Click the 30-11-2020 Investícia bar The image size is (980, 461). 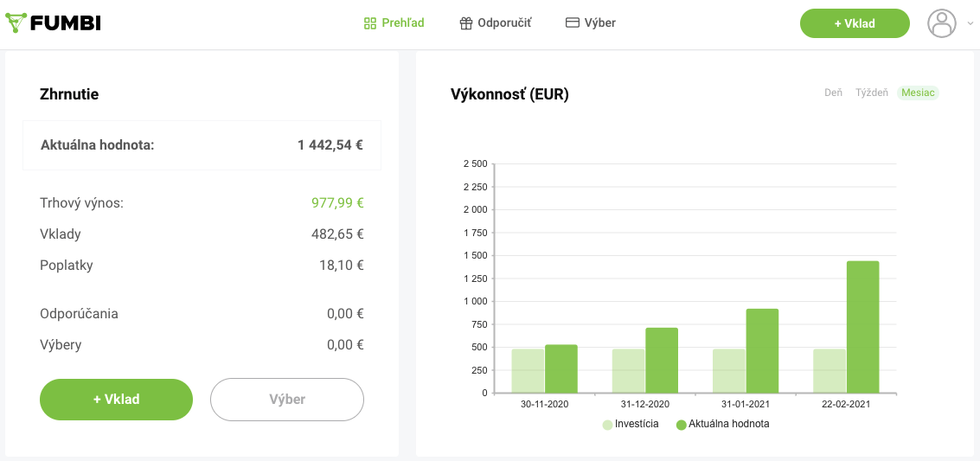528,371
